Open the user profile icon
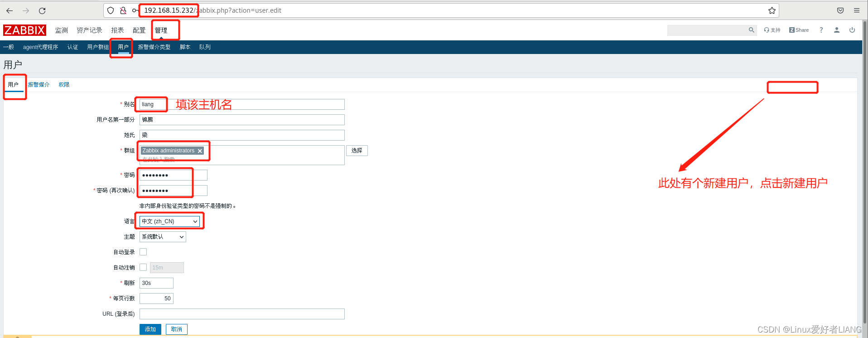 tap(837, 30)
